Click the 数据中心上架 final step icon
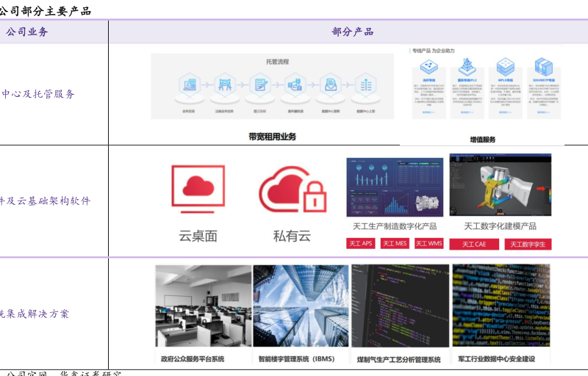The image size is (588, 376). tap(365, 85)
